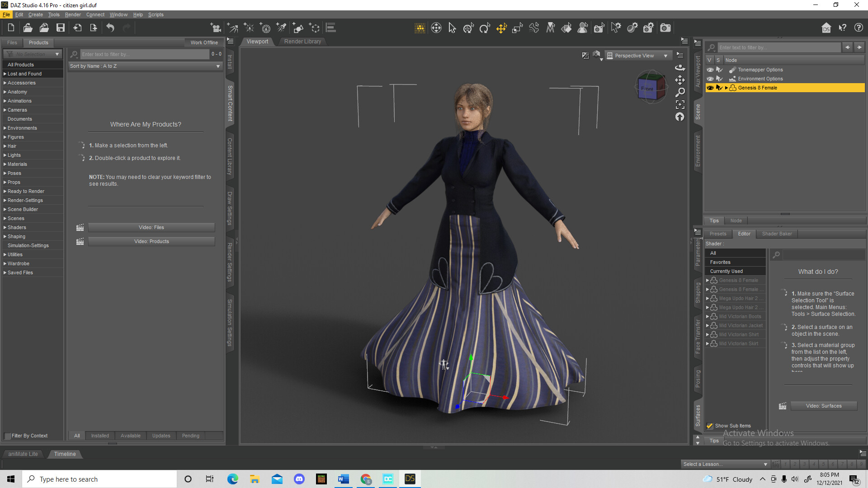Enable the Show Sub Items checkbox
This screenshot has width=868, height=488.
pyautogui.click(x=709, y=426)
